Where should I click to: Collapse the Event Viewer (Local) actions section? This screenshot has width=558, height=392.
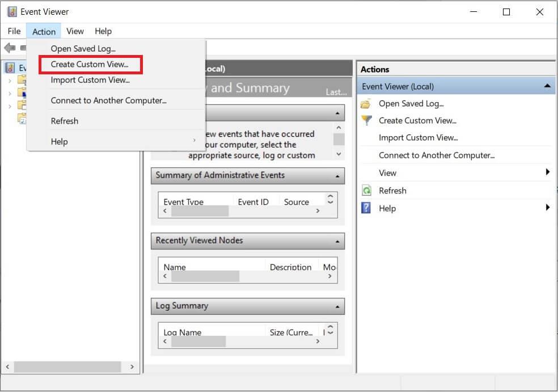click(547, 86)
